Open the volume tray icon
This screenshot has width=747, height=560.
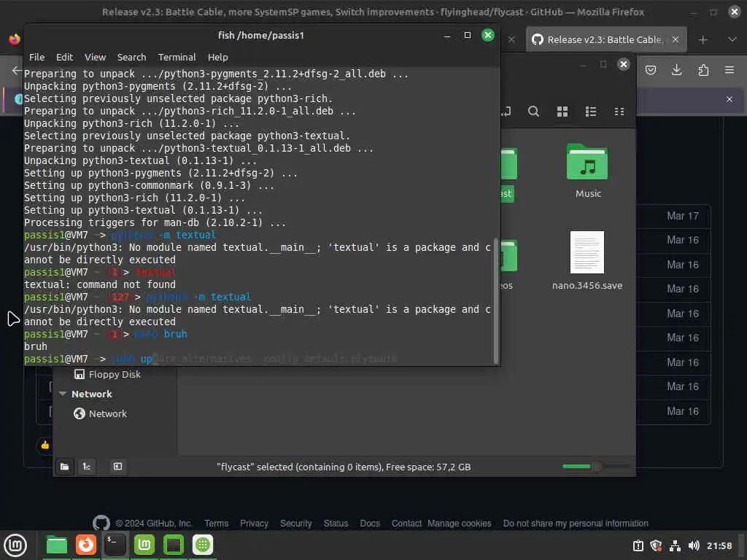694,545
